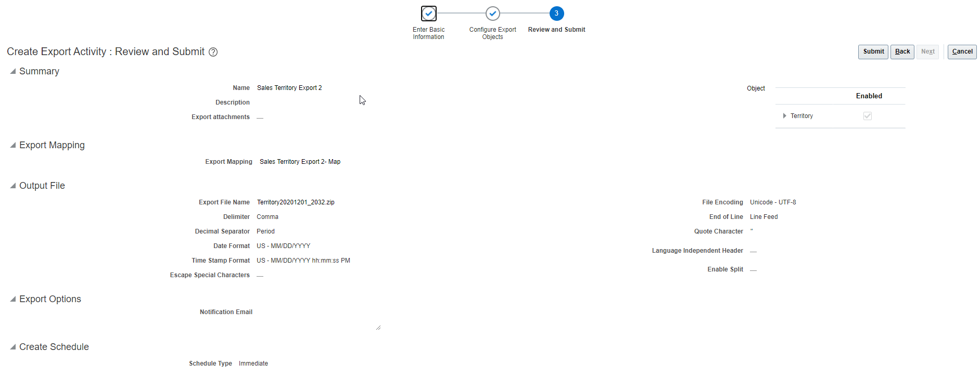
Task: Click the 'Export attachments' label
Action: [221, 117]
